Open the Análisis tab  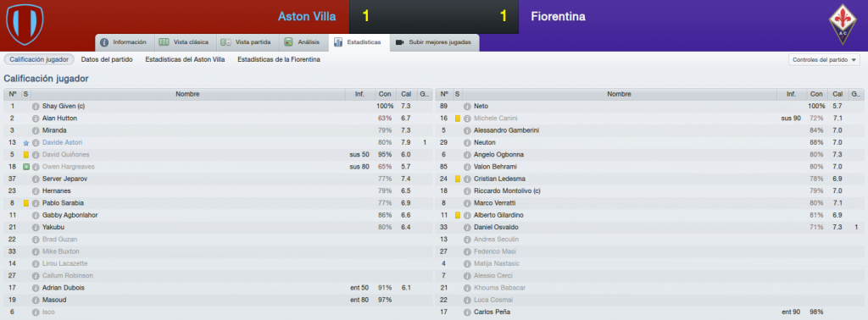303,42
